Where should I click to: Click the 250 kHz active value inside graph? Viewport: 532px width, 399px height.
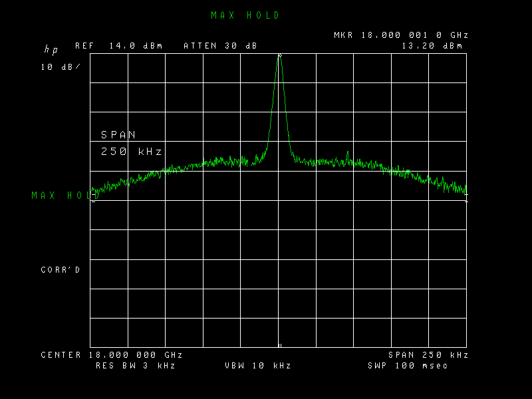point(131,152)
